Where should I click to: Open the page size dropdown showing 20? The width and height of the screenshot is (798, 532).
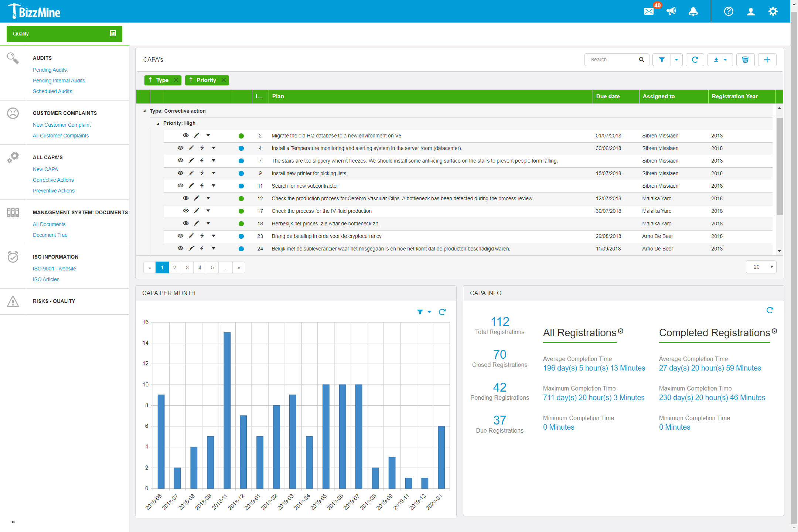pos(761,267)
